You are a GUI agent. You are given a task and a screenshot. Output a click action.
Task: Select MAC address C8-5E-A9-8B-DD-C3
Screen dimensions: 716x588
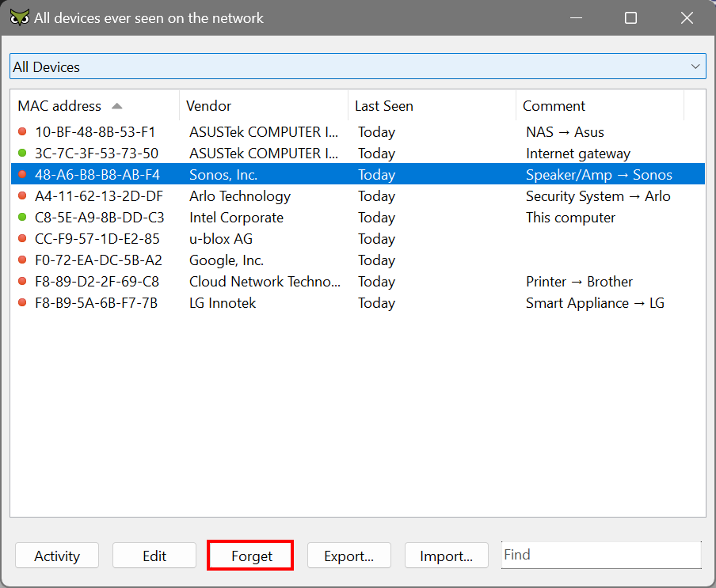click(100, 218)
